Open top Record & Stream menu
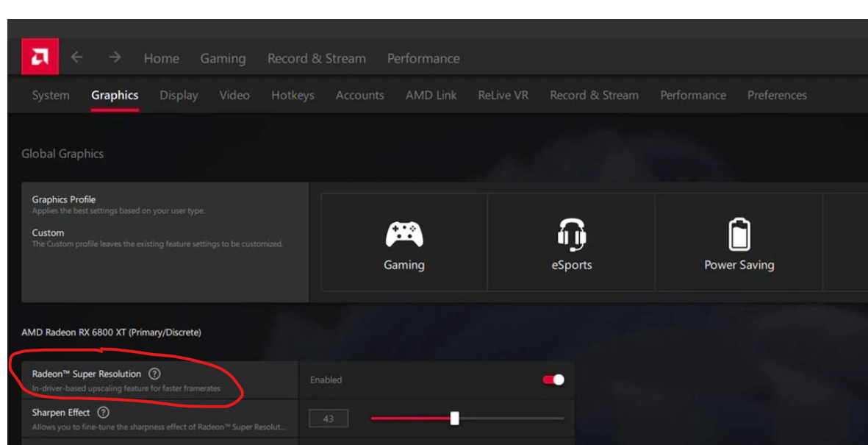Viewport: 868px width, 445px height. click(x=317, y=58)
